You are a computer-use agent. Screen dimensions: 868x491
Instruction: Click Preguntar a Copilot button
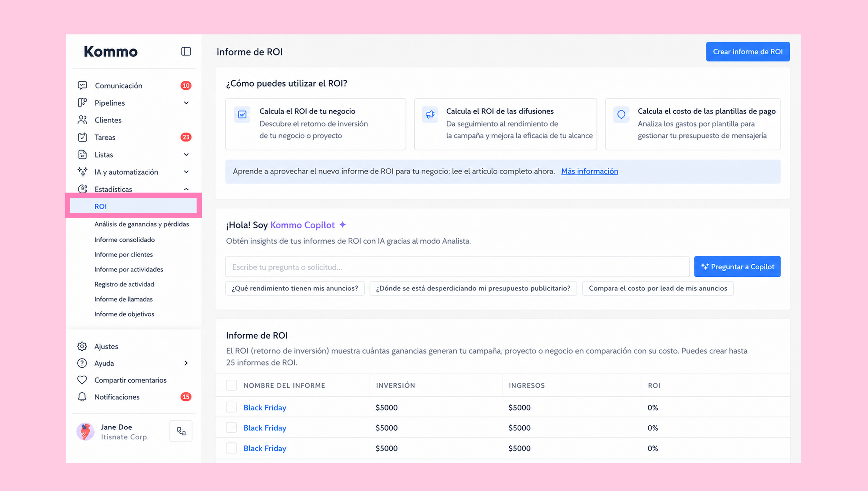pos(737,267)
